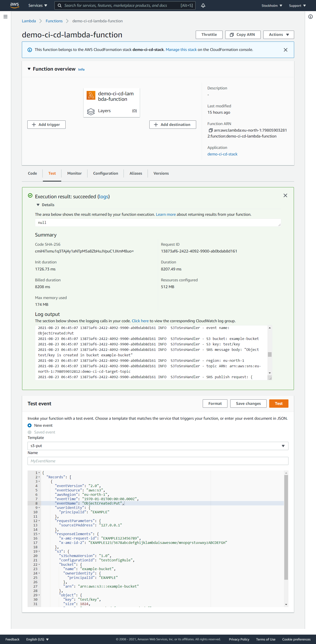Click the JSON editor vertical scrollbar
316x644 pixels.
pyautogui.click(x=286, y=527)
